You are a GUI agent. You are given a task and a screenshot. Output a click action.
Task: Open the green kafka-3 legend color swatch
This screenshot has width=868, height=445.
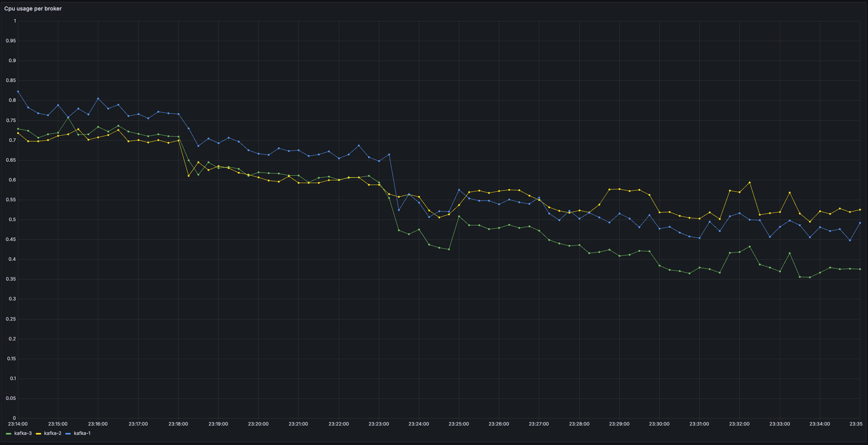click(x=9, y=433)
